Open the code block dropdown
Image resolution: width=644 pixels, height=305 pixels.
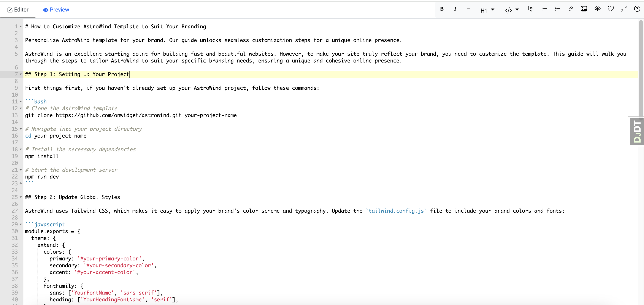512,10
